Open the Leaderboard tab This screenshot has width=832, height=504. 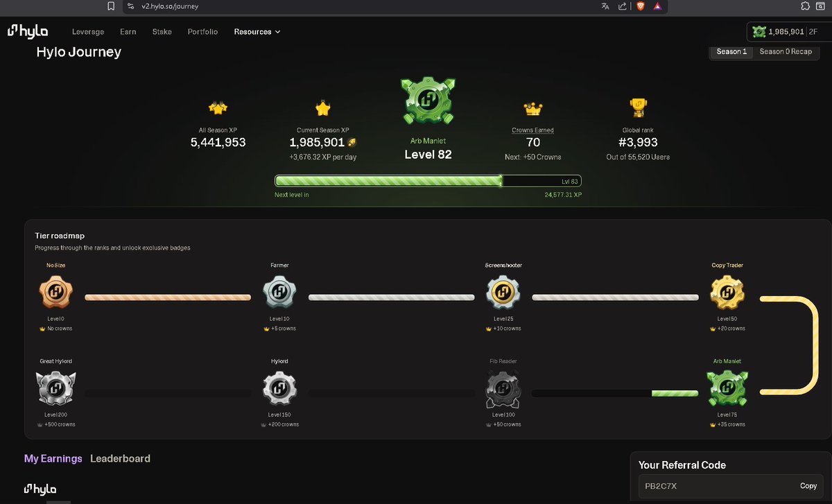pos(120,458)
